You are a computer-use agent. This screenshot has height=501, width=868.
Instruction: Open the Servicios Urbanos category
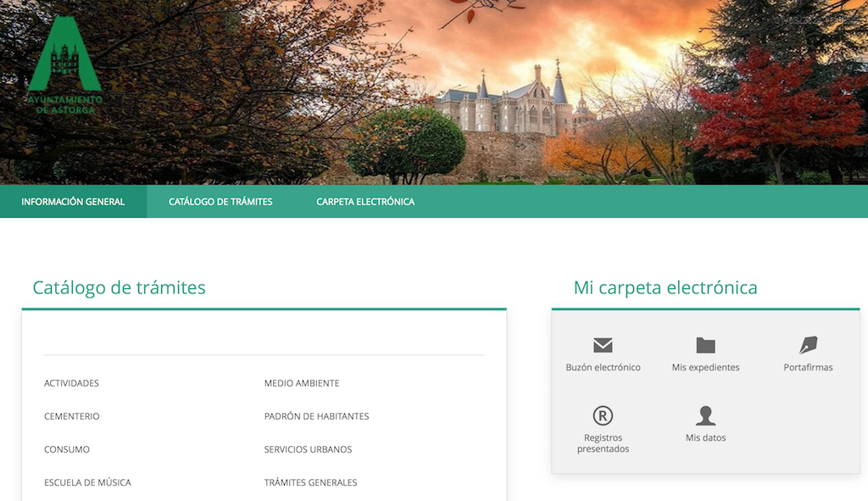tap(308, 449)
